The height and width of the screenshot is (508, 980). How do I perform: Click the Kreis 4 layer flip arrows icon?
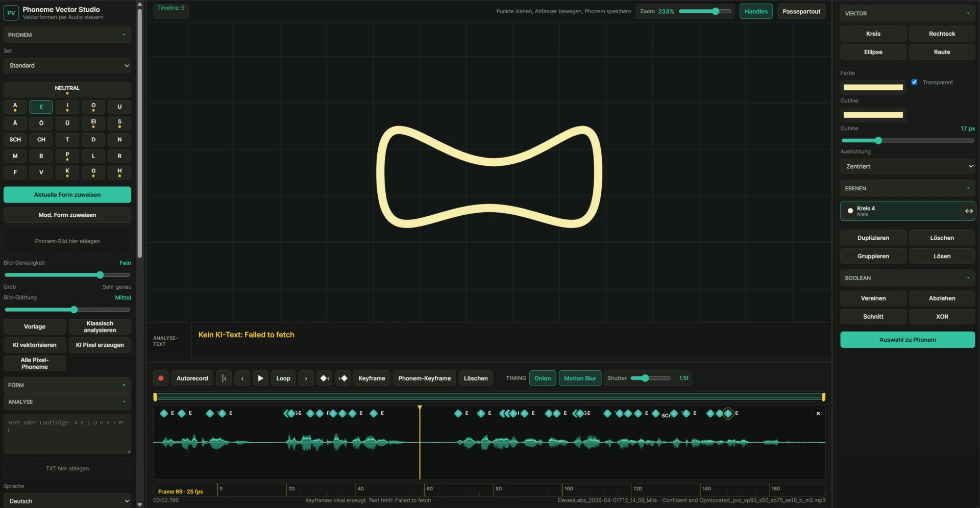coord(968,211)
